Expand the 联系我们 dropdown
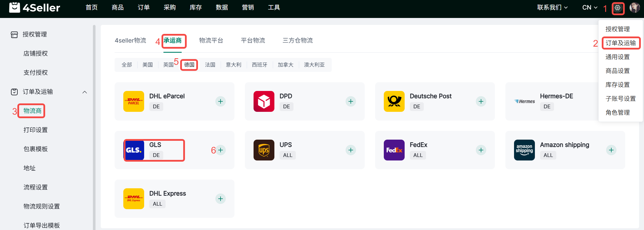Viewport: 644px width, 230px height. (x=552, y=8)
